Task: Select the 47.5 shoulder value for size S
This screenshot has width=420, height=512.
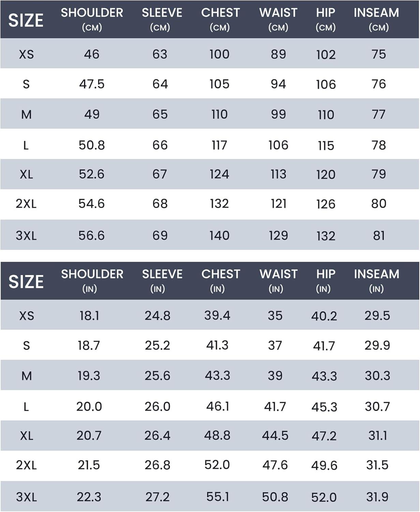Action: click(x=92, y=84)
